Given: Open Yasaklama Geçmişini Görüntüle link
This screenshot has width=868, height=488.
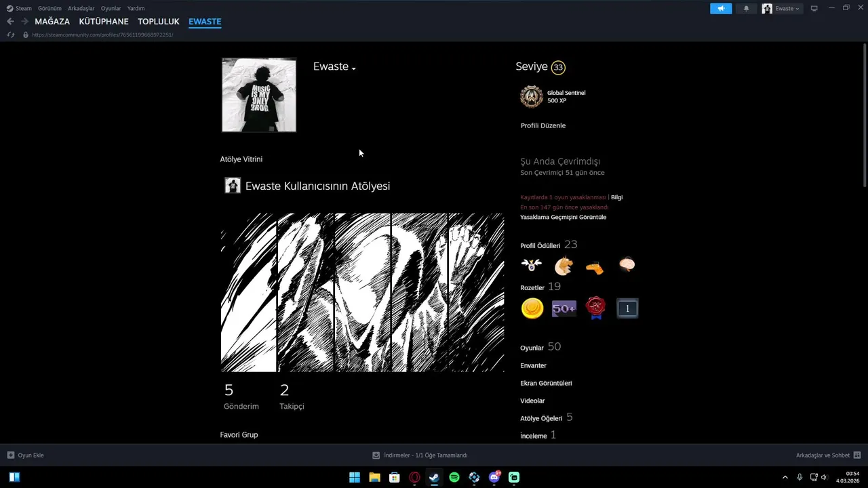Looking at the screenshot, I should (563, 217).
